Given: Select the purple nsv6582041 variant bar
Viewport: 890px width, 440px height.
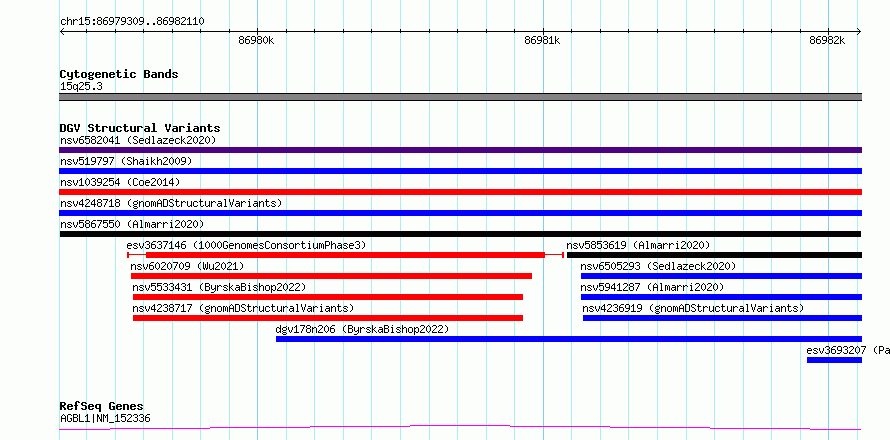Looking at the screenshot, I should tap(460, 150).
